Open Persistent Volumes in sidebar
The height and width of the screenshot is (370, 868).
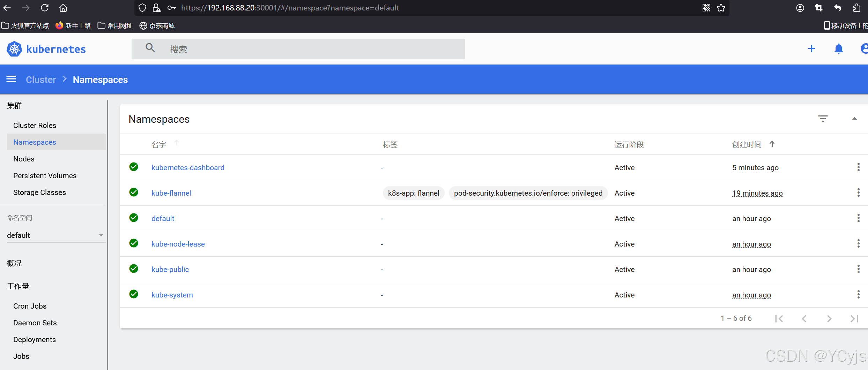point(45,175)
